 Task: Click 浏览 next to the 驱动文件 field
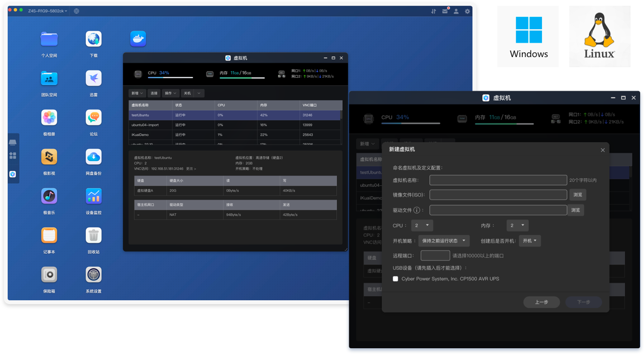pos(575,210)
